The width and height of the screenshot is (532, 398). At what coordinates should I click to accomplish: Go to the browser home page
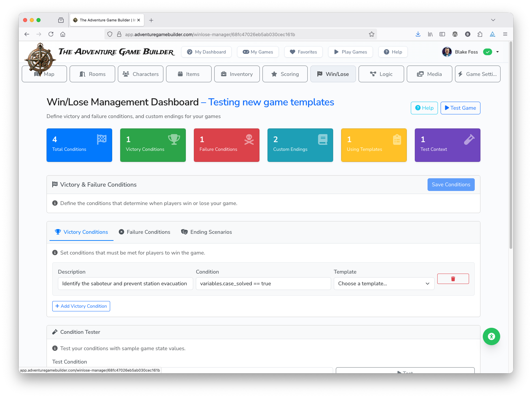click(x=63, y=34)
